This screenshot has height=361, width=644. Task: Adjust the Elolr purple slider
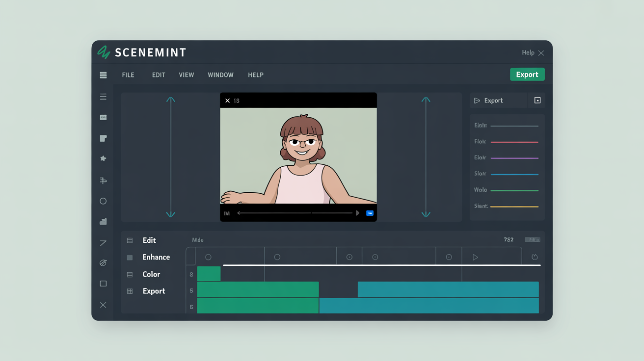coord(514,158)
